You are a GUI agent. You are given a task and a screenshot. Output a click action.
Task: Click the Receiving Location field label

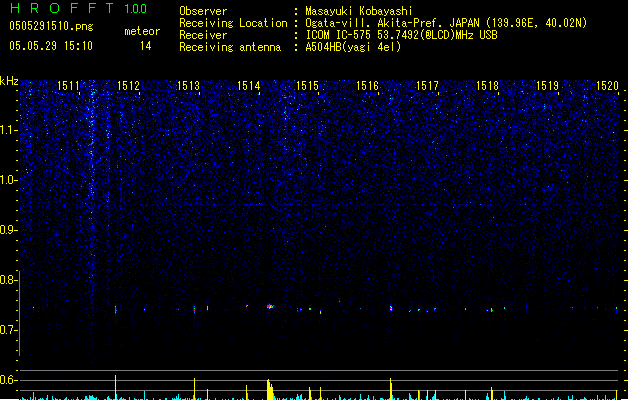[233, 23]
